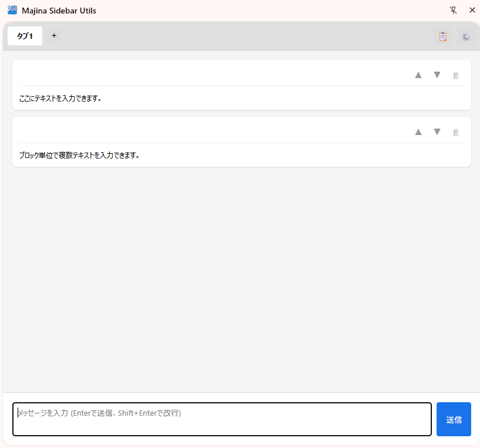Open the clipboard panel icon
Image resolution: width=480 pixels, height=448 pixels.
point(443,36)
